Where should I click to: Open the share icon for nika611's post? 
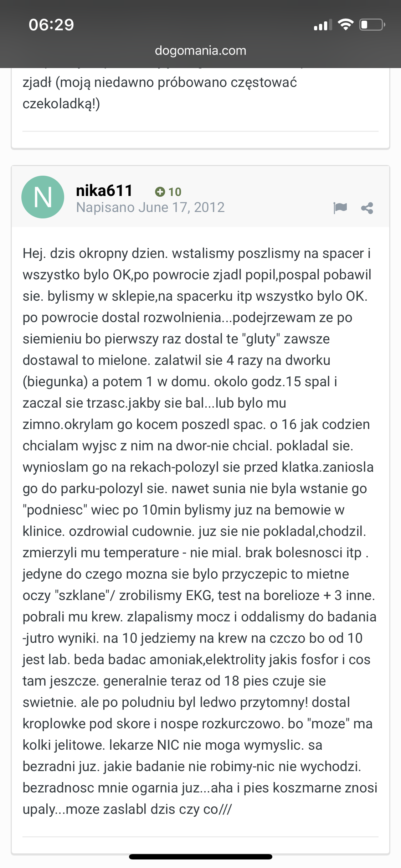click(x=367, y=208)
